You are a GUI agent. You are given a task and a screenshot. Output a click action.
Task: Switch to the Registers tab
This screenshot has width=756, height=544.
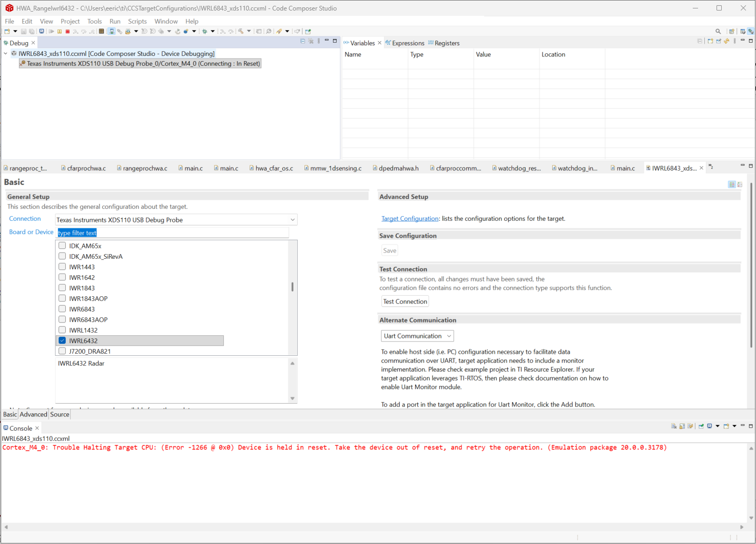[444, 43]
